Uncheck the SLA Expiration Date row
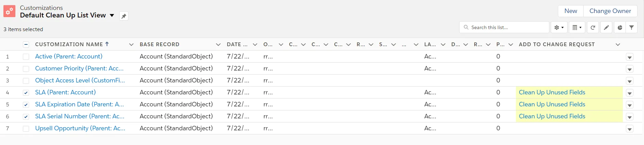Screen dimensions: 644x145 (26, 105)
